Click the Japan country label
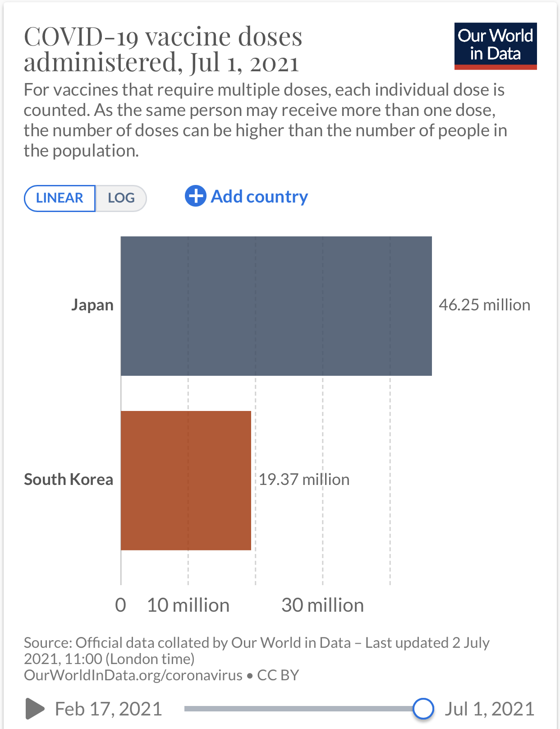This screenshot has height=729, width=560. click(x=92, y=305)
